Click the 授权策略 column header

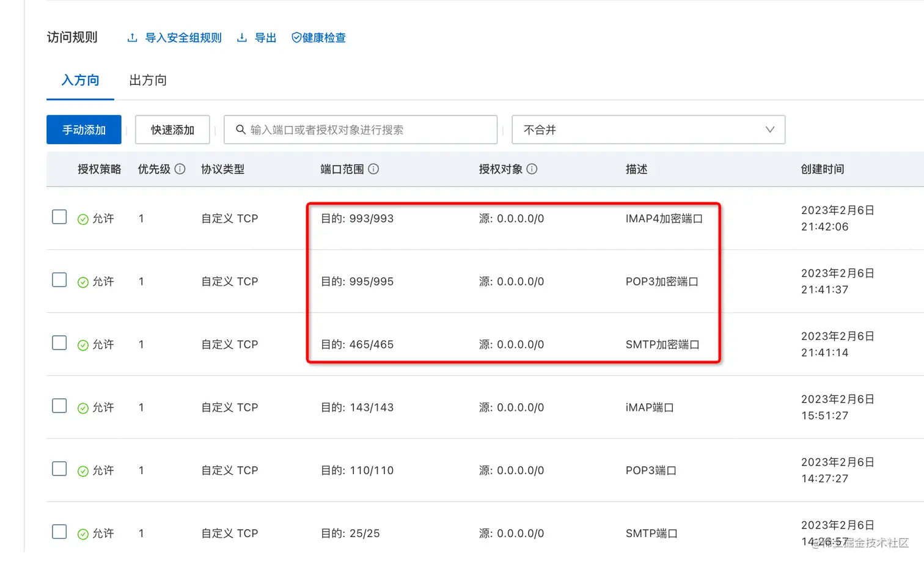click(99, 169)
